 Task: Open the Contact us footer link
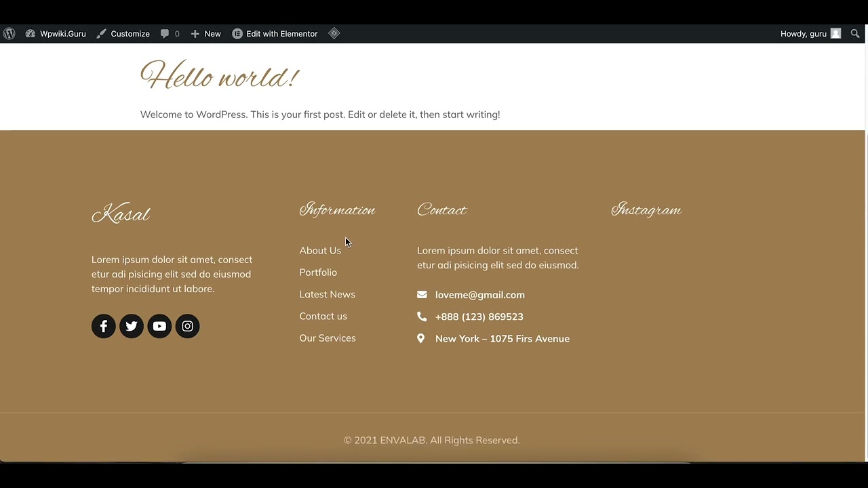(x=323, y=316)
